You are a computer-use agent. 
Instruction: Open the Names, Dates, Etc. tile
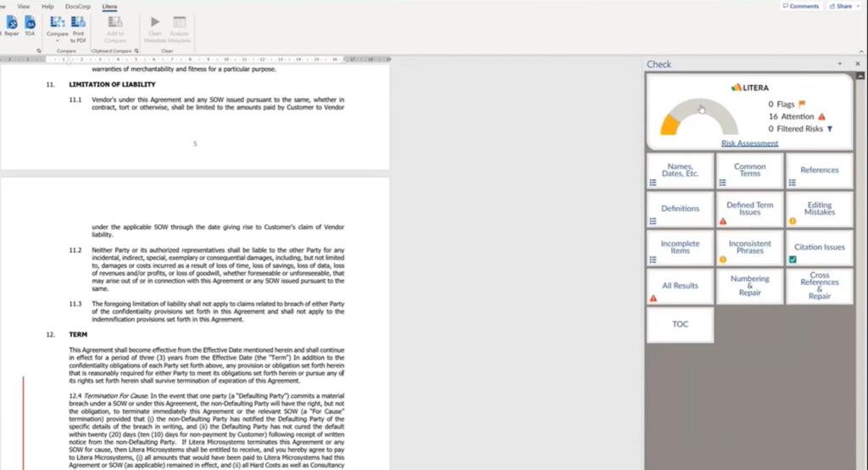pyautogui.click(x=680, y=171)
